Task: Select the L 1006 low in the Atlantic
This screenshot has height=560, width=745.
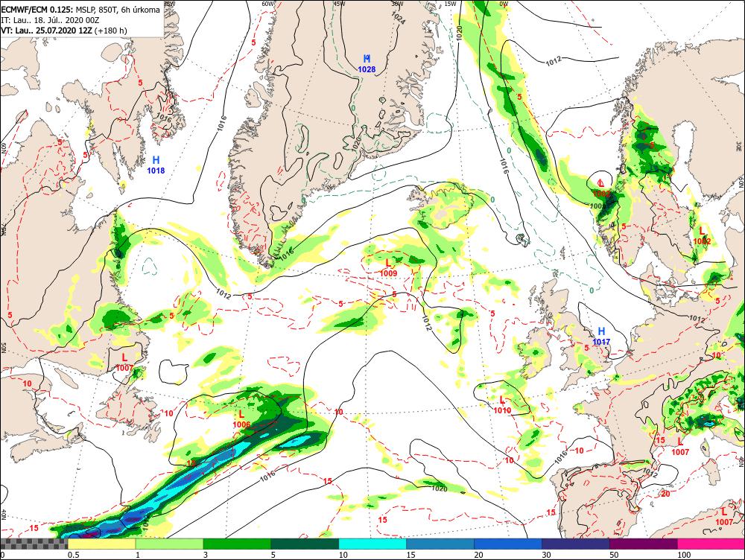Action: (x=242, y=419)
